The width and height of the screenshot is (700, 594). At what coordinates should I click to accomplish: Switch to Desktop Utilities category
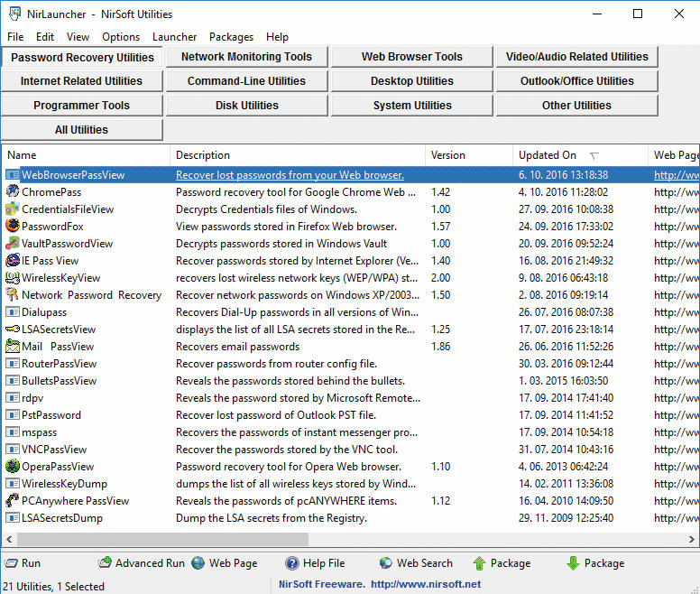pos(411,81)
